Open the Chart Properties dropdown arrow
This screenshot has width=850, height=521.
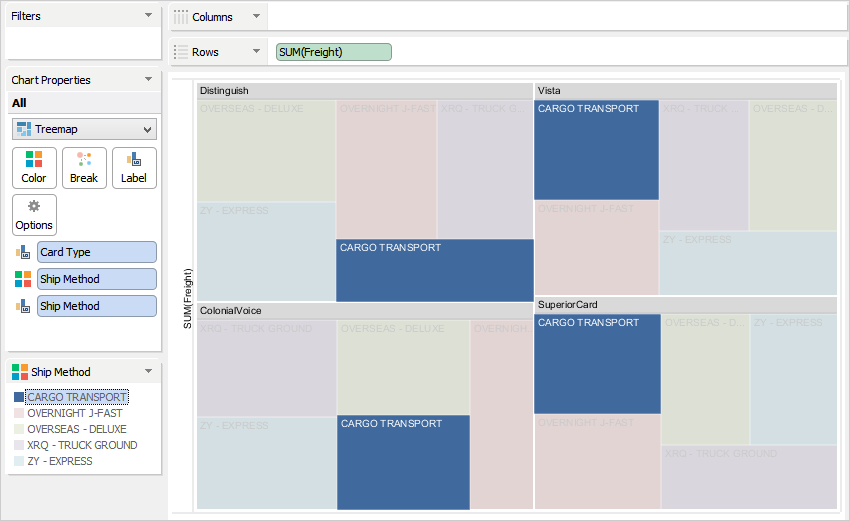tap(148, 79)
